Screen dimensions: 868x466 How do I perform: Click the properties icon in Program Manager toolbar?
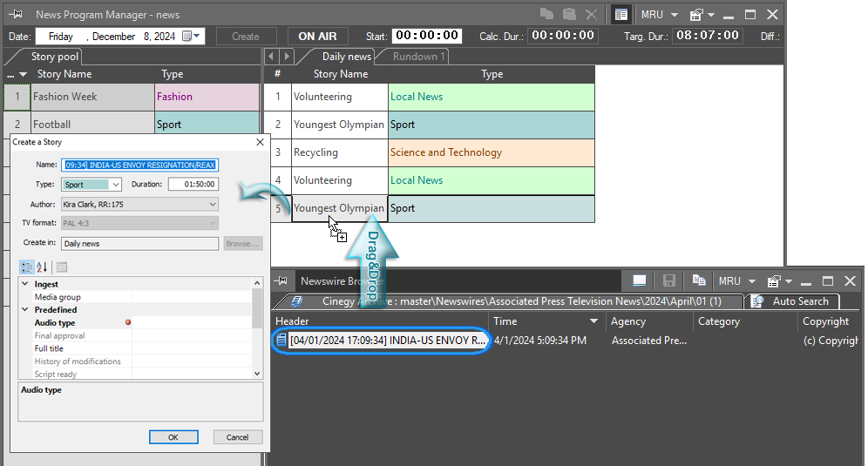click(697, 15)
